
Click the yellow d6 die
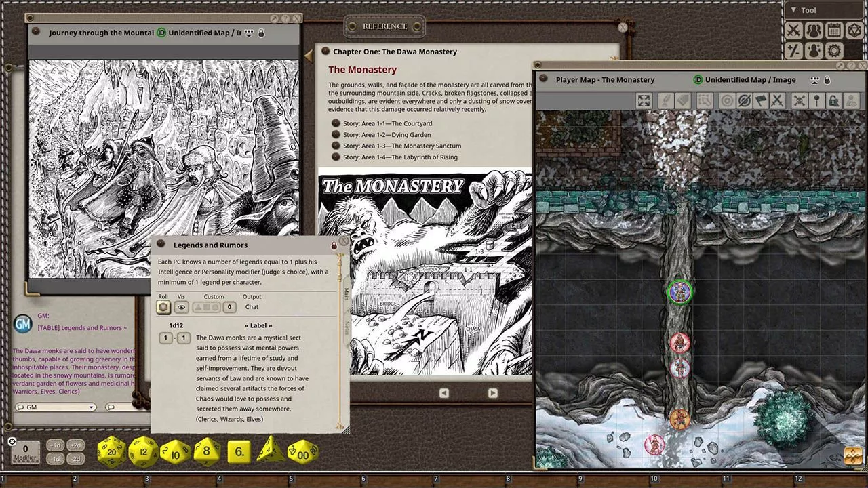[x=239, y=451]
